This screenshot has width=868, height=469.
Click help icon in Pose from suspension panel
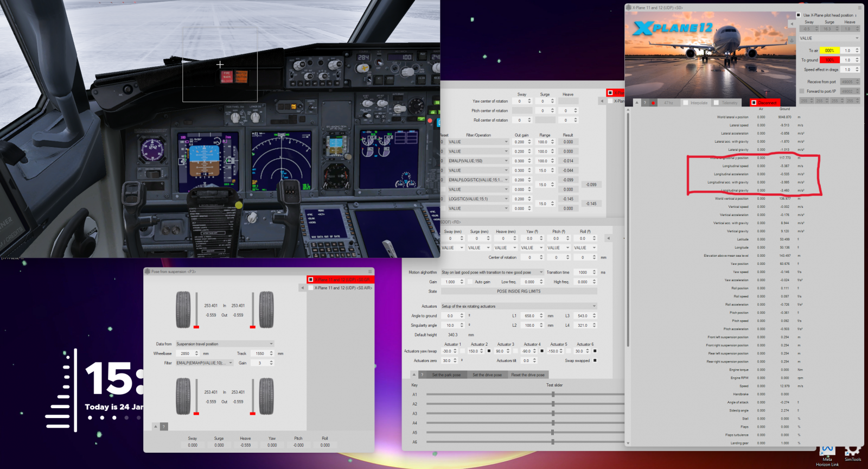[x=164, y=427]
